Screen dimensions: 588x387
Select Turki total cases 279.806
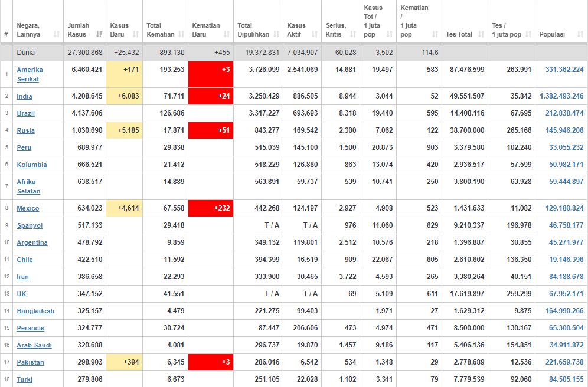(90, 379)
